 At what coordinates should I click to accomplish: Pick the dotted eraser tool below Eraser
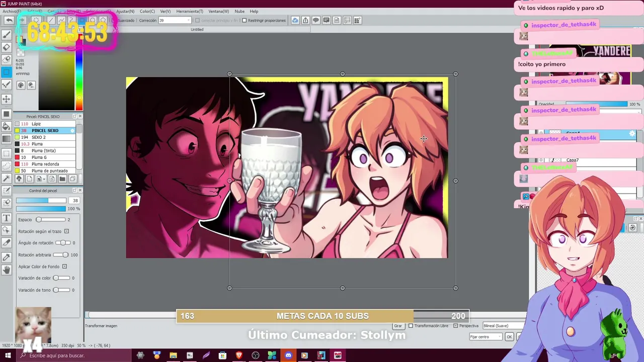pyautogui.click(x=7, y=60)
